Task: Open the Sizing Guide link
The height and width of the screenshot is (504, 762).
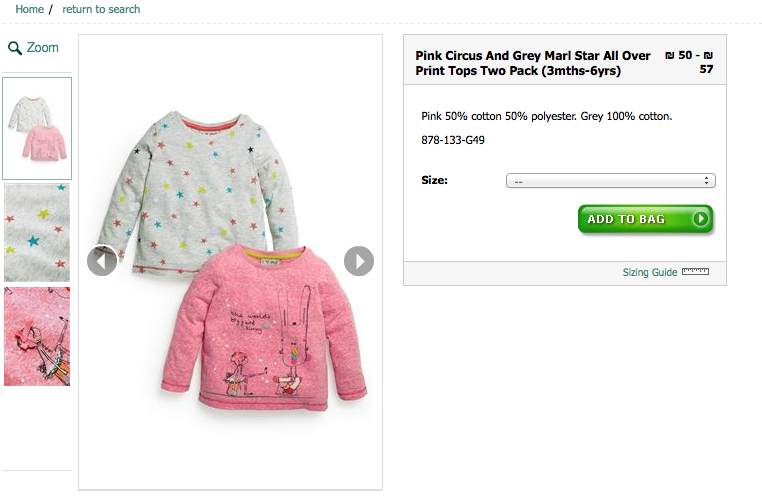Action: click(x=650, y=272)
